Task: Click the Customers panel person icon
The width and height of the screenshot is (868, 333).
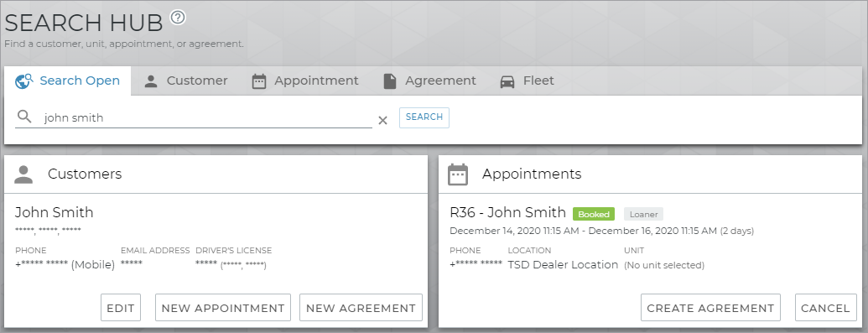Action: pyautogui.click(x=23, y=174)
